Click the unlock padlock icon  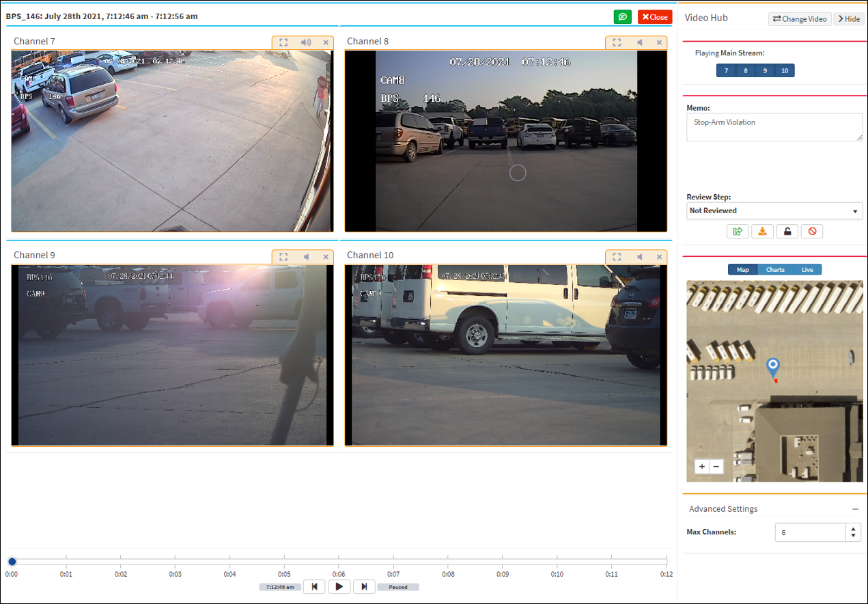(x=787, y=232)
